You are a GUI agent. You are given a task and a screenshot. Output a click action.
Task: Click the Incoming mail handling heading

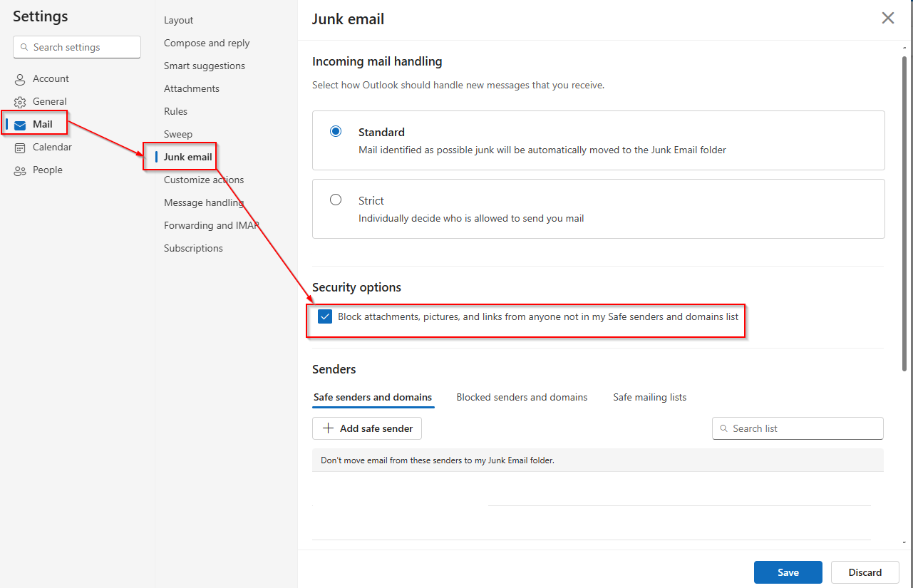[x=377, y=61]
